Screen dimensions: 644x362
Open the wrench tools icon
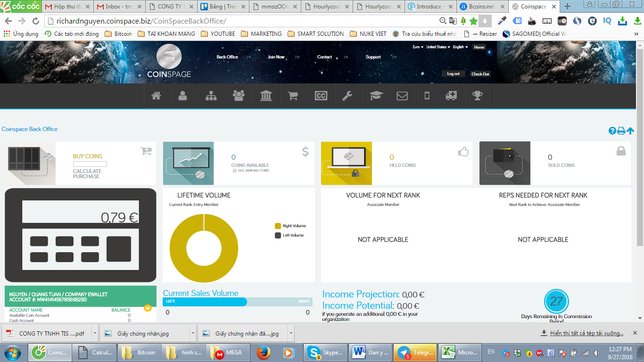point(347,96)
